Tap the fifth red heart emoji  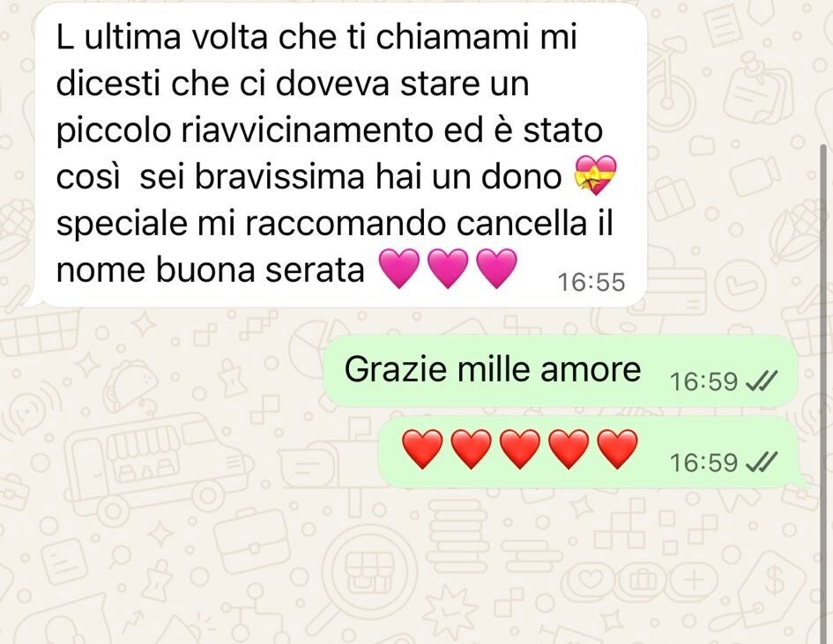click(617, 449)
